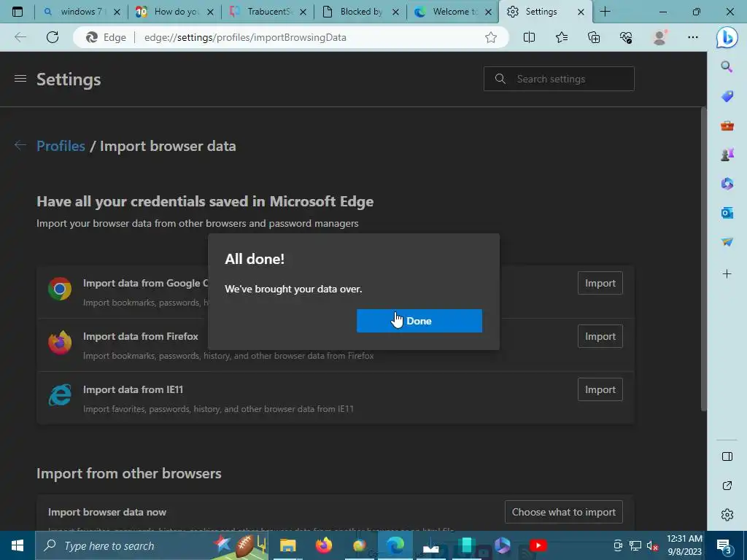Add this page to favorites star
747x560 pixels.
(491, 37)
